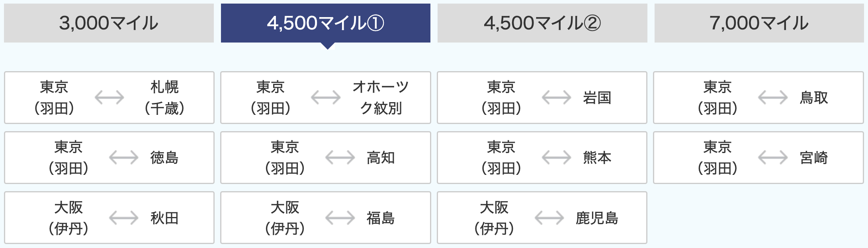
Task: Switch to the 3,000マイル tab
Action: point(109,23)
